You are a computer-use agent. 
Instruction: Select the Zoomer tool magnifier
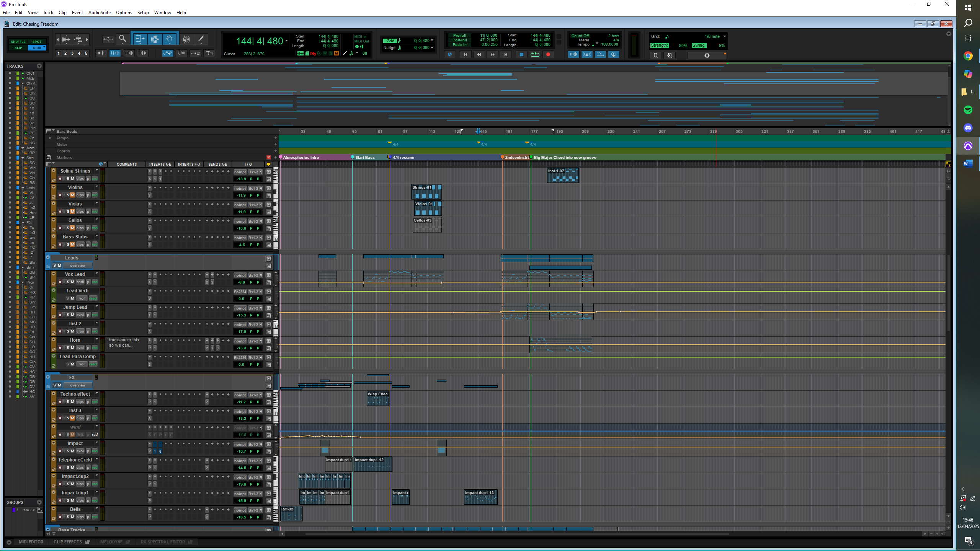(122, 39)
